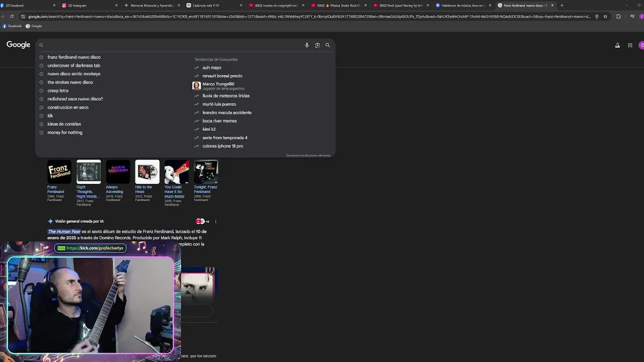Open 'Franz Ferdinand' 2004 album thumbnail

coord(59,172)
